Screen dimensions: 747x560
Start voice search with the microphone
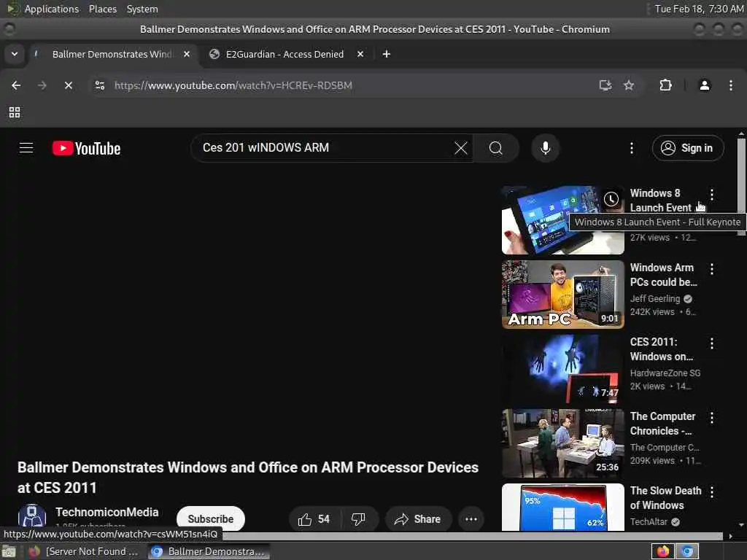(546, 148)
